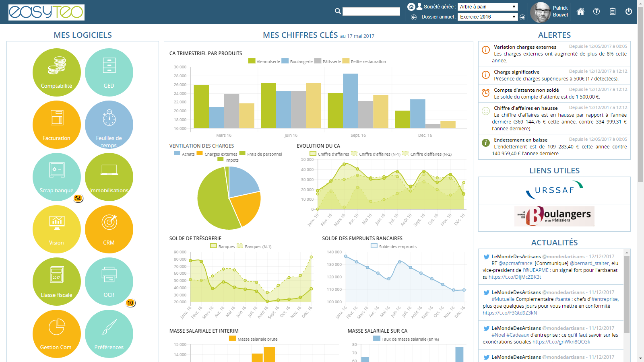This screenshot has height=362, width=644.
Task: Open the OCR module
Action: coord(109,282)
